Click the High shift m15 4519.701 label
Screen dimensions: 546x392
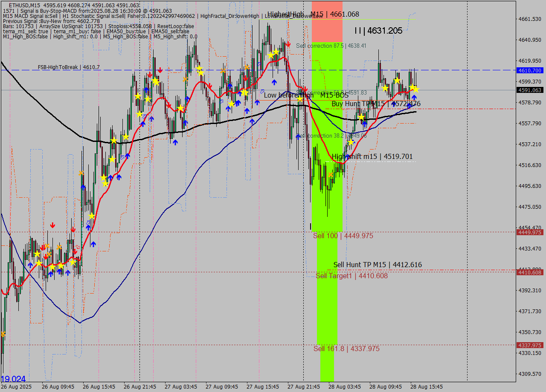coord(372,157)
